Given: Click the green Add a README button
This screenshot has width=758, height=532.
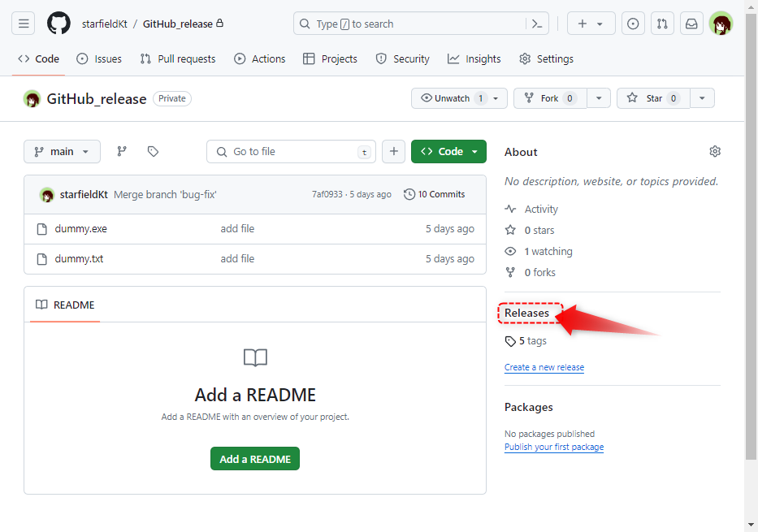Looking at the screenshot, I should [x=255, y=459].
